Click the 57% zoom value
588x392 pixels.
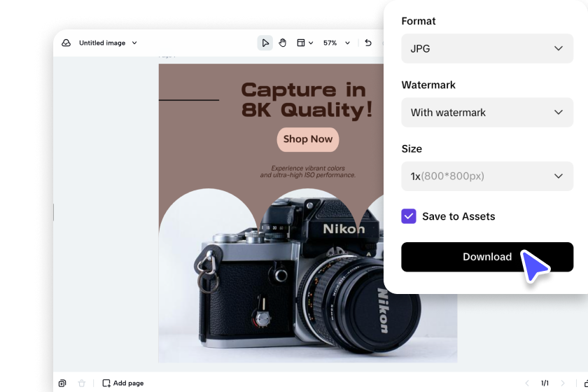330,43
